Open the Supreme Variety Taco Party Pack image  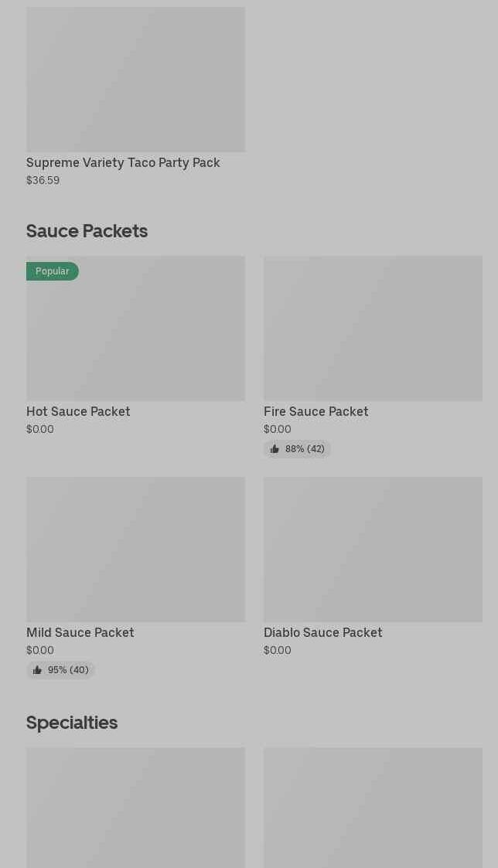point(135,80)
